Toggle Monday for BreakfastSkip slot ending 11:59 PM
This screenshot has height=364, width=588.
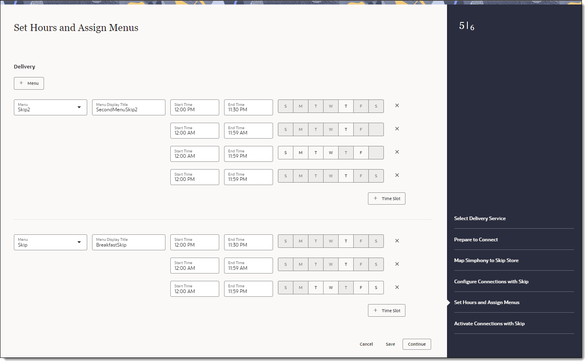pyautogui.click(x=301, y=288)
